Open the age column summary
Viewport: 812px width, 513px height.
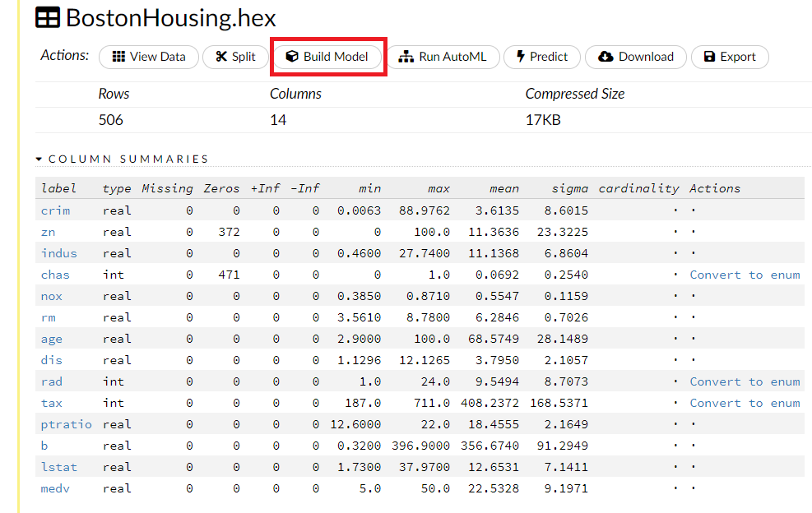51,339
